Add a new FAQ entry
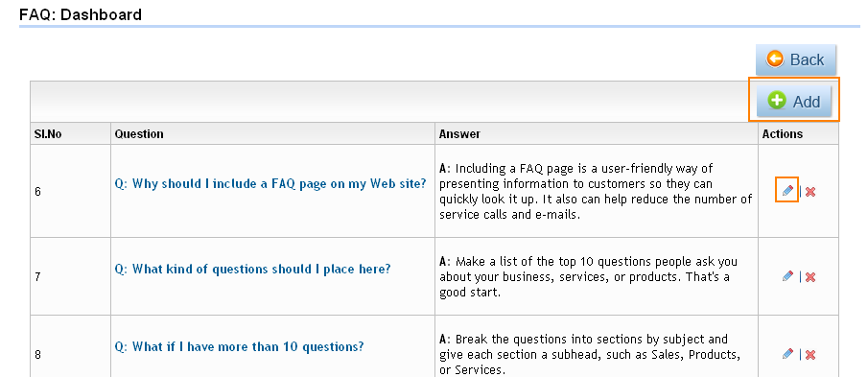Image resolution: width=868 pixels, height=377 pixels. (794, 101)
